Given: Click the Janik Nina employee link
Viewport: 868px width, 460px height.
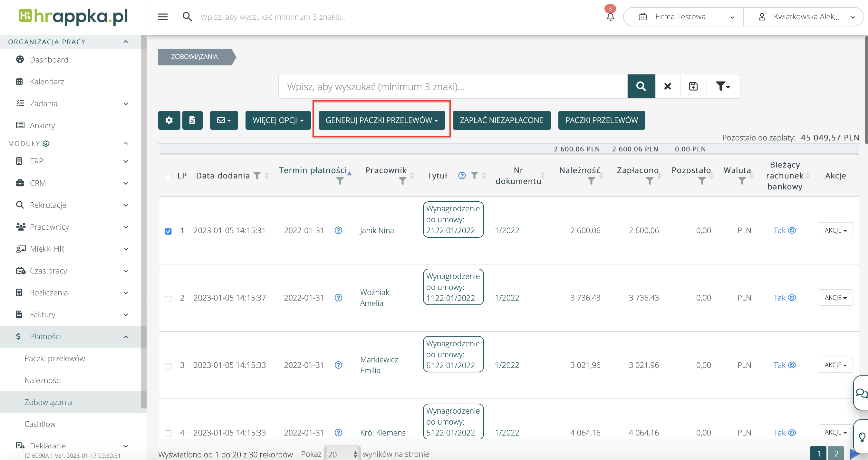Looking at the screenshot, I should tap(377, 231).
